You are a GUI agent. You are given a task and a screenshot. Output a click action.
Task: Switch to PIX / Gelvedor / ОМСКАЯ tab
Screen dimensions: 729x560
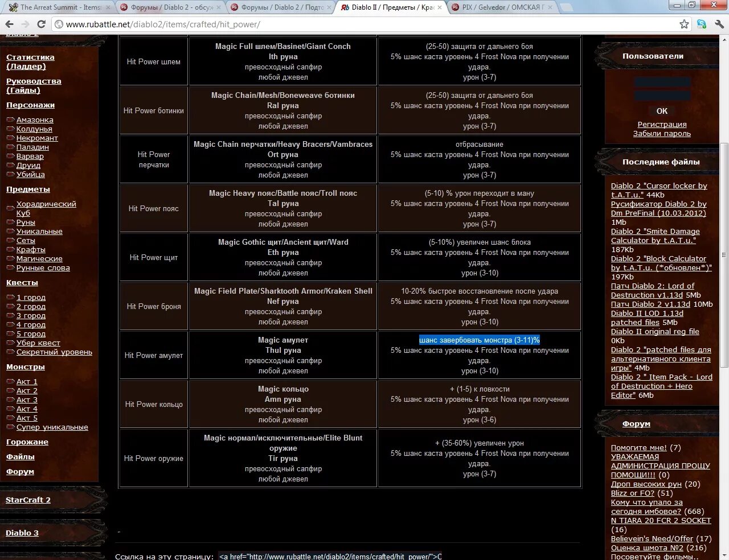(x=502, y=7)
